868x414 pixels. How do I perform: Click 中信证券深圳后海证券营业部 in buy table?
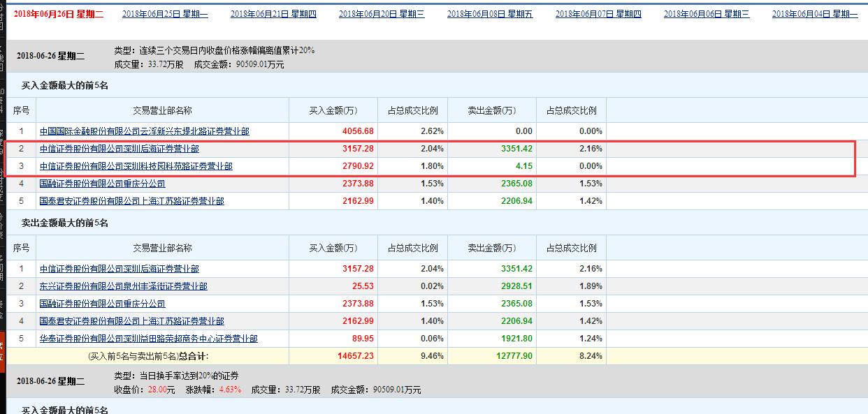point(120,149)
